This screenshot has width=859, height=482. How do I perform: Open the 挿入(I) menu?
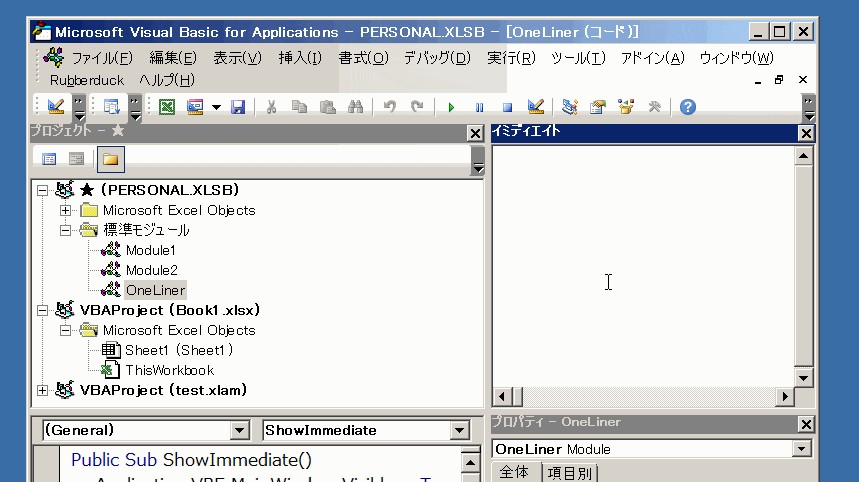[300, 58]
